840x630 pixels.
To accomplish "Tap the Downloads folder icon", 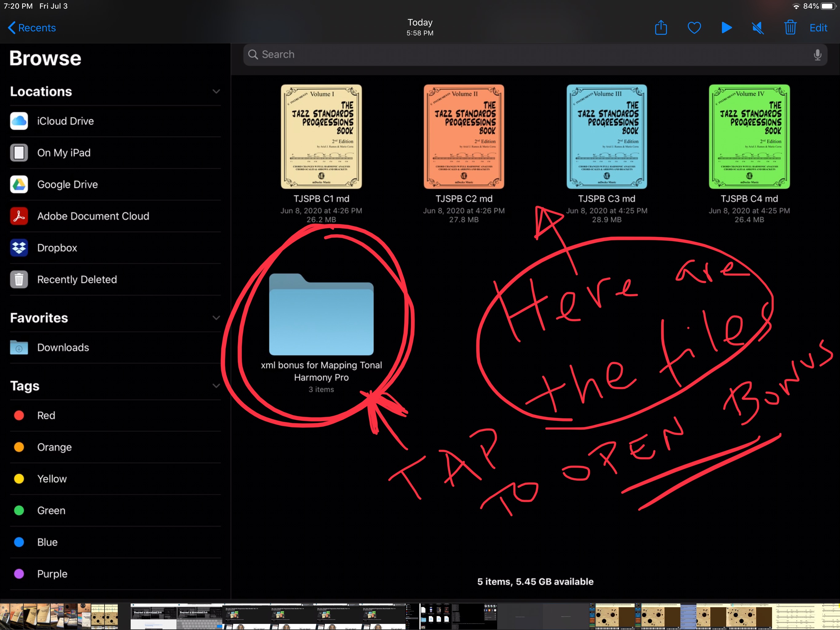I will 19,347.
